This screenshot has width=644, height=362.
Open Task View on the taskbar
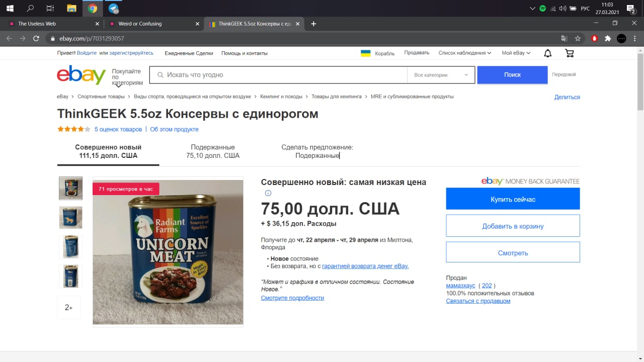(50, 8)
